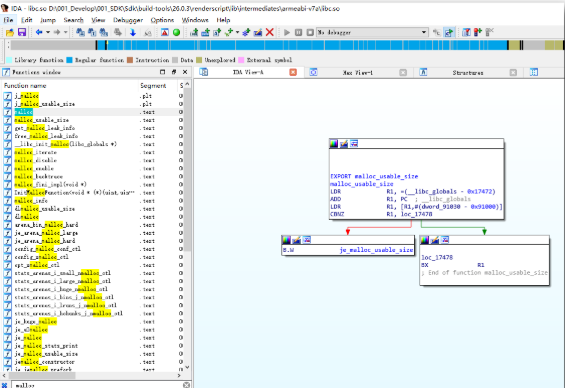Expand the back history dropdown arrow
This screenshot has width=565, height=388.
[48, 32]
